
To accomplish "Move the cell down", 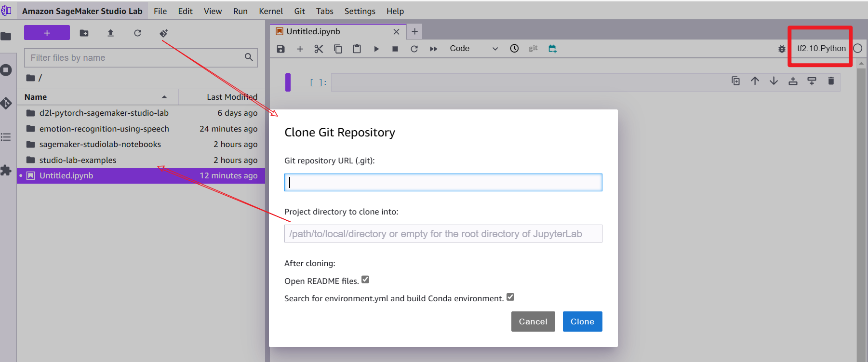I will coord(774,81).
